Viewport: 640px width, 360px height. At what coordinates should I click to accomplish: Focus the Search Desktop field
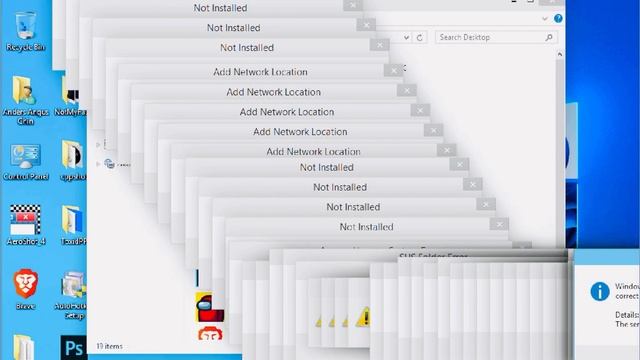[x=496, y=38]
